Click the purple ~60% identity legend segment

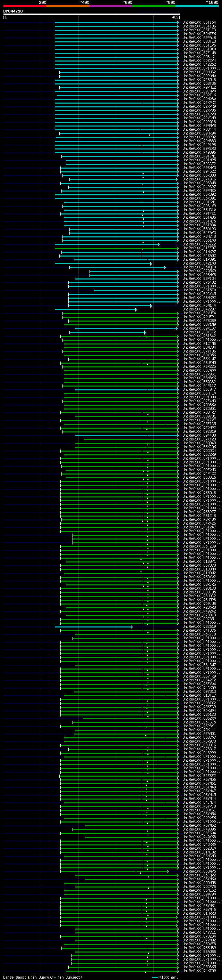[111, 6]
